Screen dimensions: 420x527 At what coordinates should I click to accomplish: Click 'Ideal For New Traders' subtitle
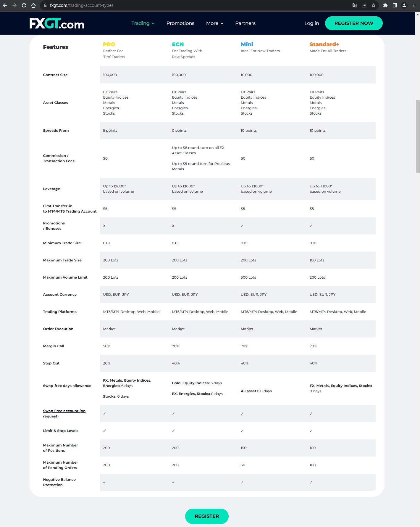click(x=260, y=51)
